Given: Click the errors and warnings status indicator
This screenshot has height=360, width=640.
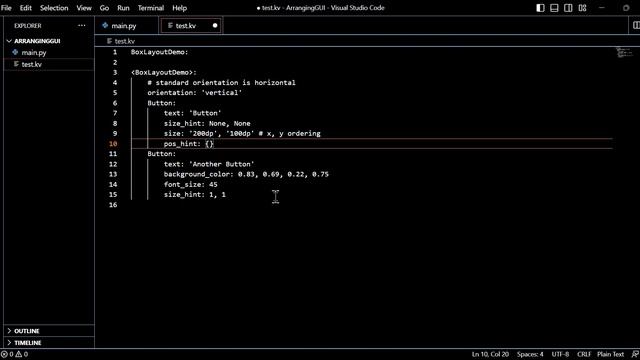Looking at the screenshot, I should point(14,354).
